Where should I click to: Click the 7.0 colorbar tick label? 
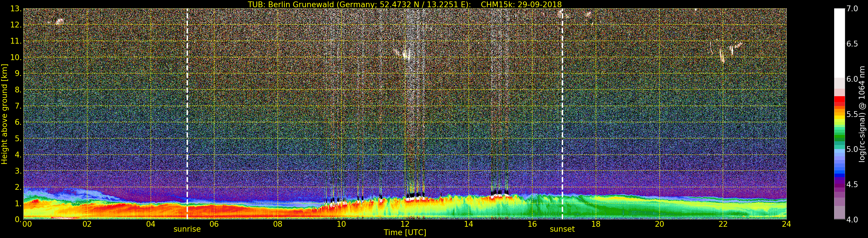click(852, 8)
